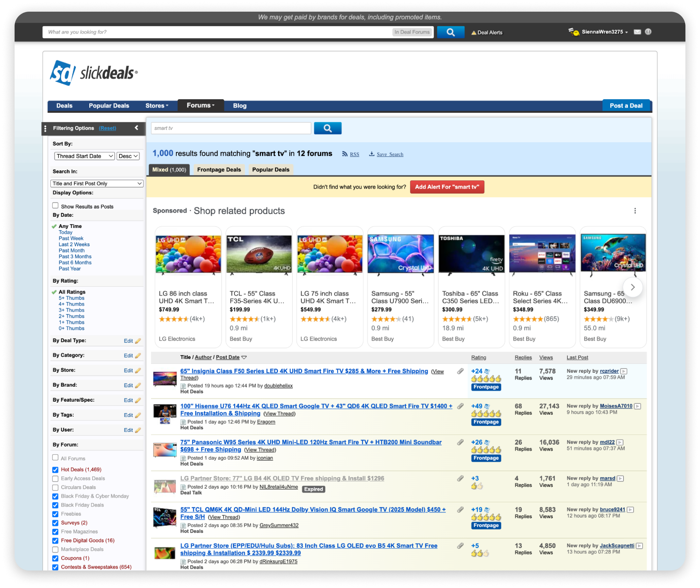The height and width of the screenshot is (588, 700).
Task: Open the 65" Insignia Class F50 thread
Action: pos(304,371)
